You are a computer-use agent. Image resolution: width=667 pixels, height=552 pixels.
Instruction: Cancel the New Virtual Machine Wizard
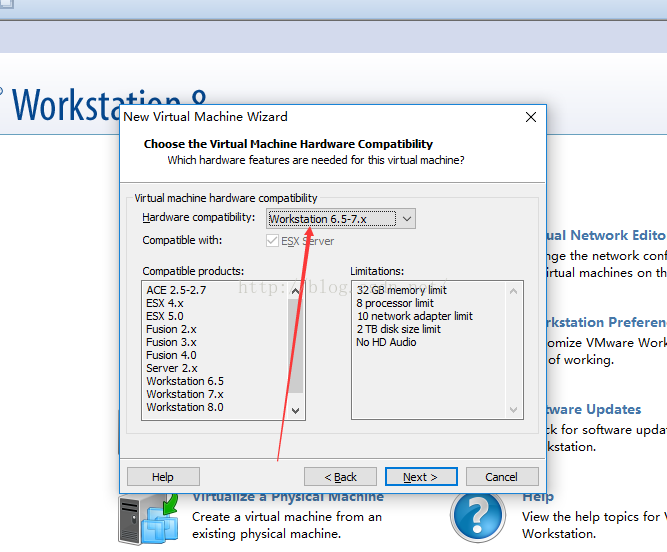tap(502, 477)
